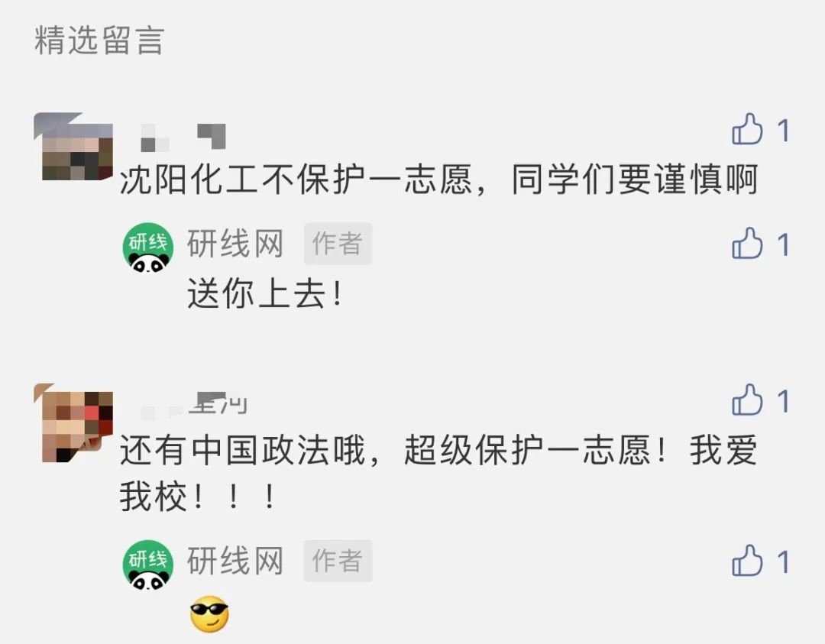The width and height of the screenshot is (825, 644).
Task: Like the sunglasses emoji author reply
Action: point(746,560)
